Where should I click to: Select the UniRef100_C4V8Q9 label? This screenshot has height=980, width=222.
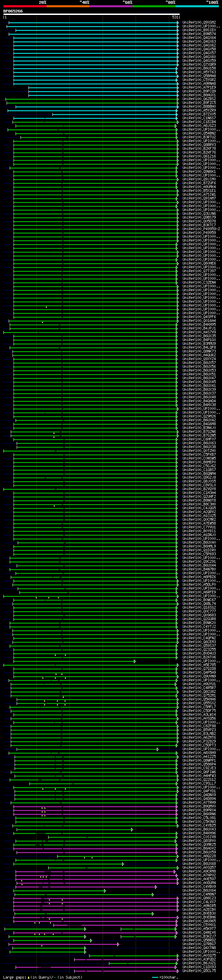[x=199, y=886]
